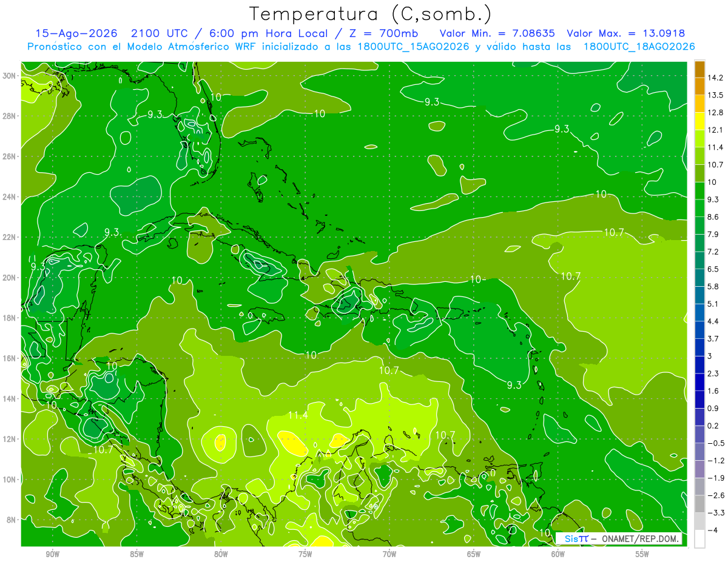Click the 22N latitude axis label

pyautogui.click(x=9, y=236)
